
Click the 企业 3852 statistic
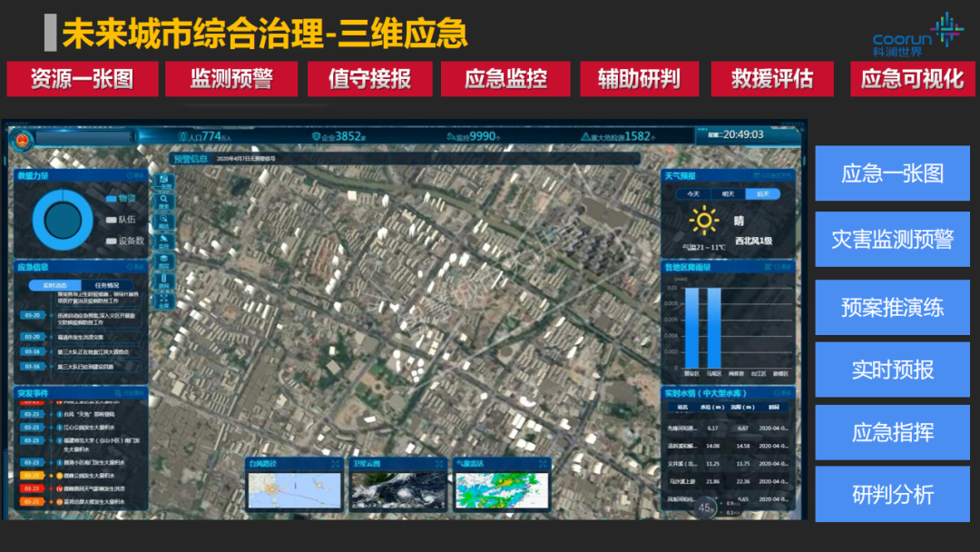pyautogui.click(x=338, y=136)
